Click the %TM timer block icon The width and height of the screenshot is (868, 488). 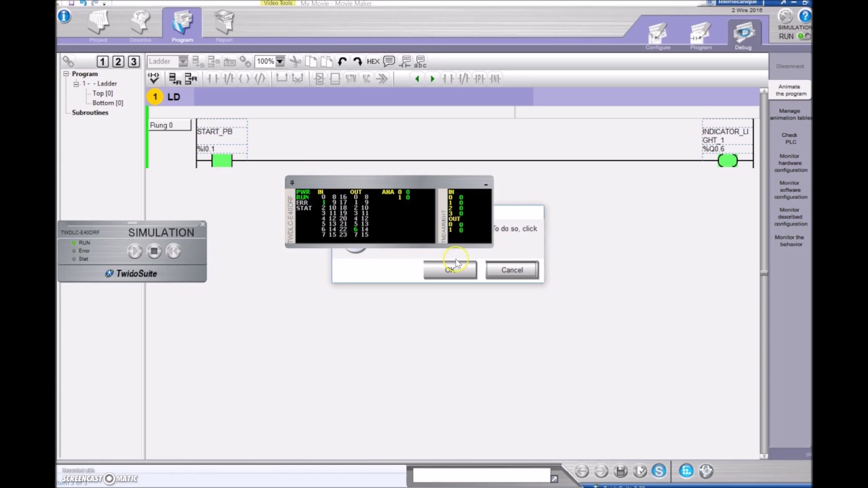351,79
